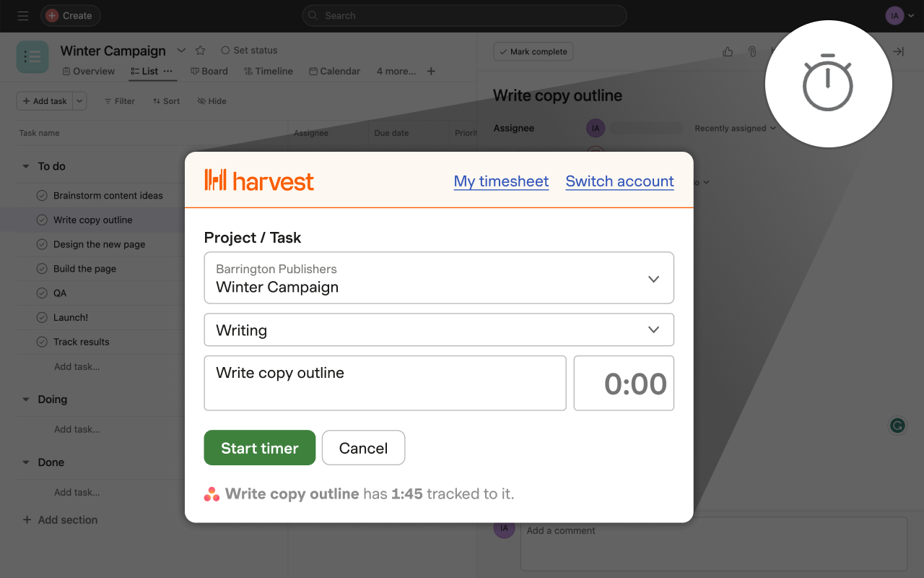
Task: Click the Grammarly icon
Action: coord(897,426)
